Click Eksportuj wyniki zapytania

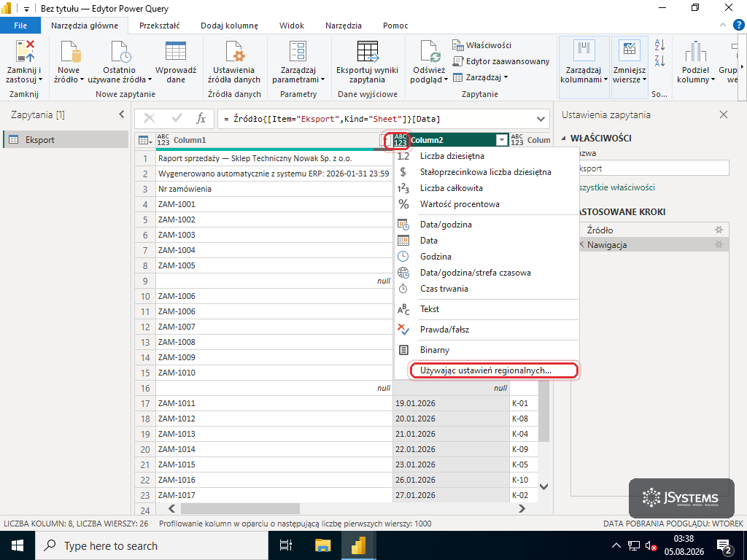click(x=367, y=62)
